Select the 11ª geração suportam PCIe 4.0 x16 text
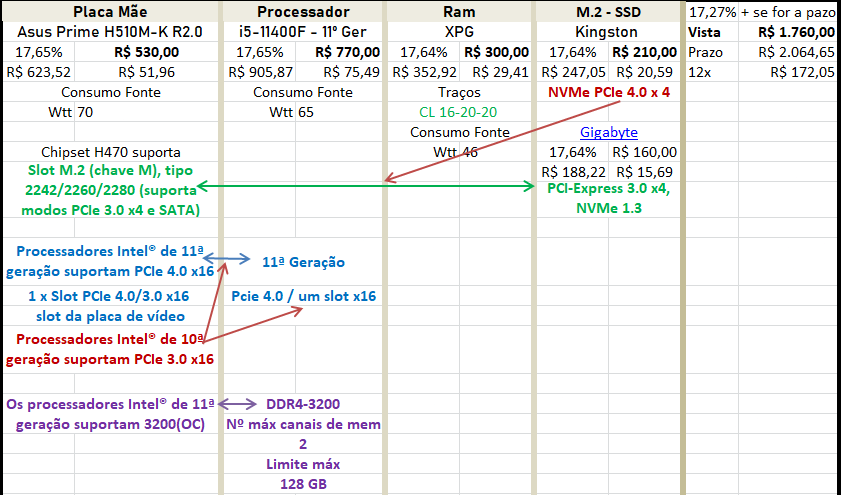Screen dimensions: 841x495 pos(110,261)
